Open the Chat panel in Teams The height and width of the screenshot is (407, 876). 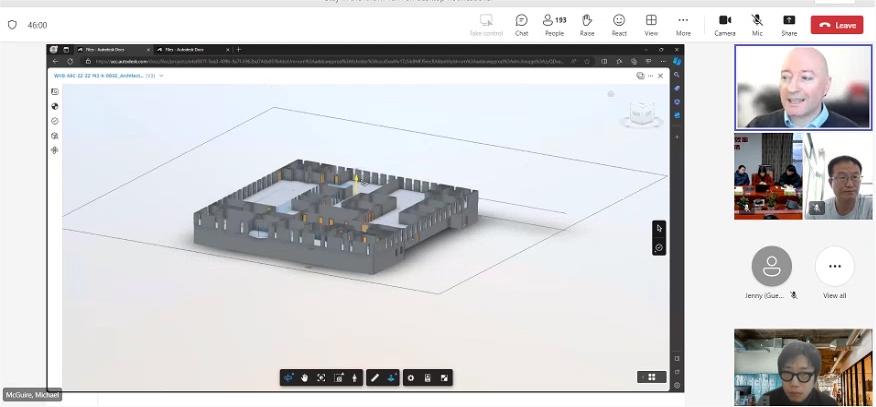[x=521, y=24]
